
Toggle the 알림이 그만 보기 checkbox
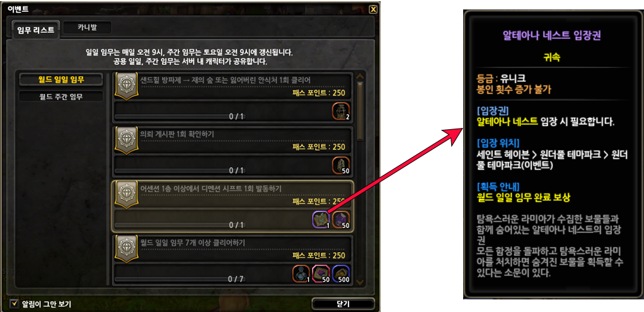pyautogui.click(x=15, y=304)
